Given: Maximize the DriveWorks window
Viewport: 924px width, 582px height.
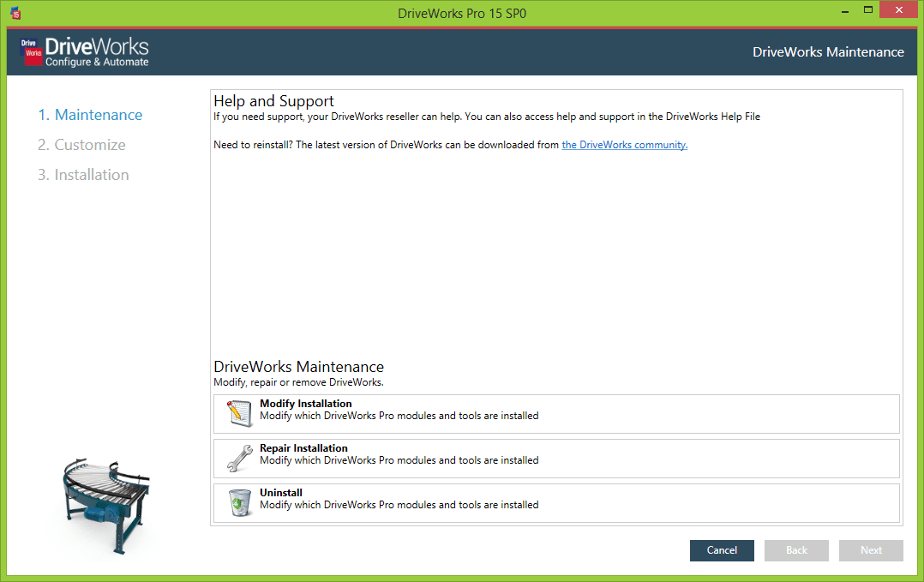Looking at the screenshot, I should 868,10.
